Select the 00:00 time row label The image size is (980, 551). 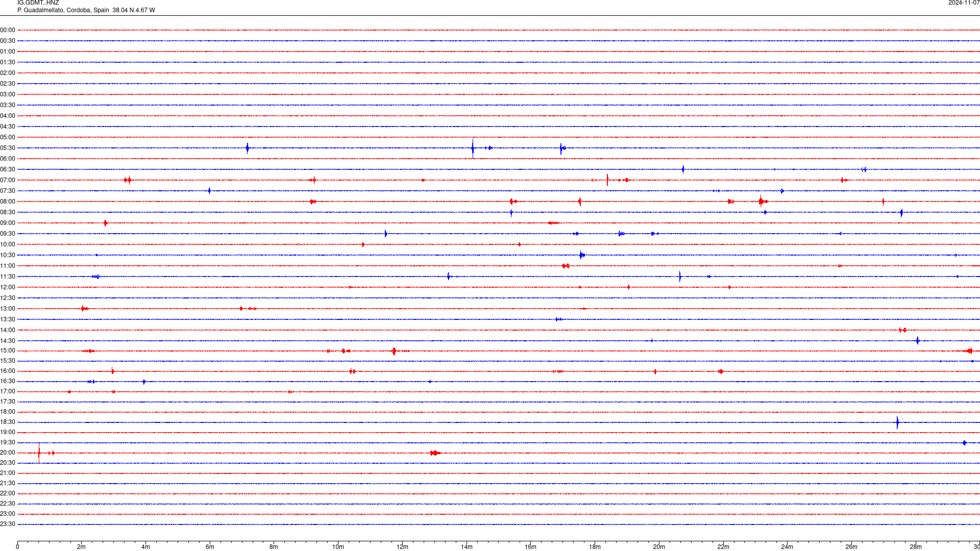click(8, 30)
